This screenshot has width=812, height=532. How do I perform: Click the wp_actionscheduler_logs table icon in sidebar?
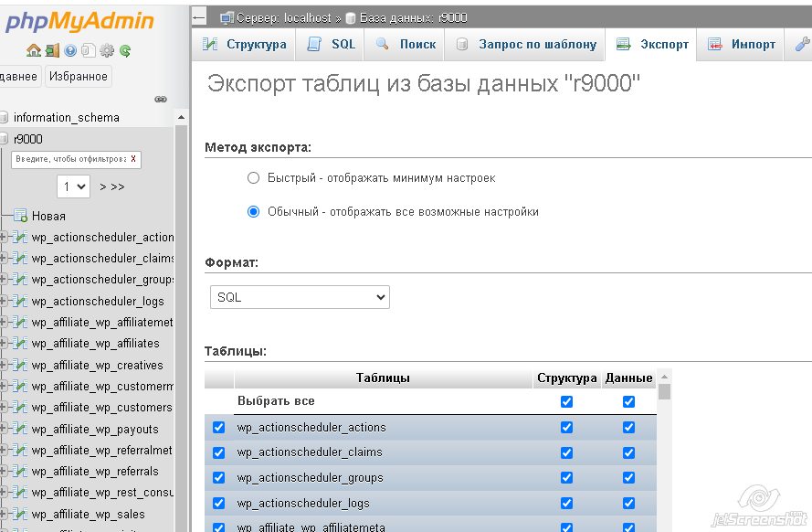click(21, 301)
